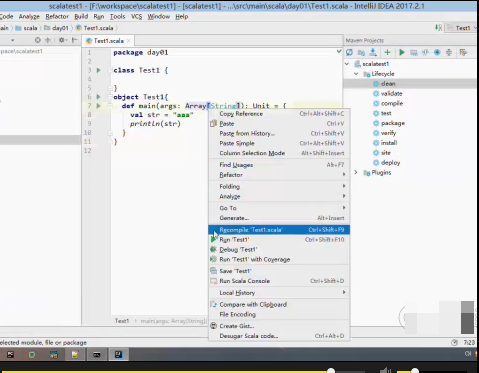Open the VCS menu
This screenshot has width=479, height=373.
pyautogui.click(x=136, y=16)
